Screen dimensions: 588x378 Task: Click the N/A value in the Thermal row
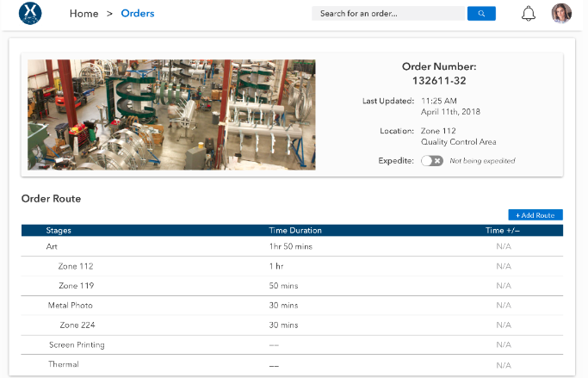pyautogui.click(x=504, y=365)
